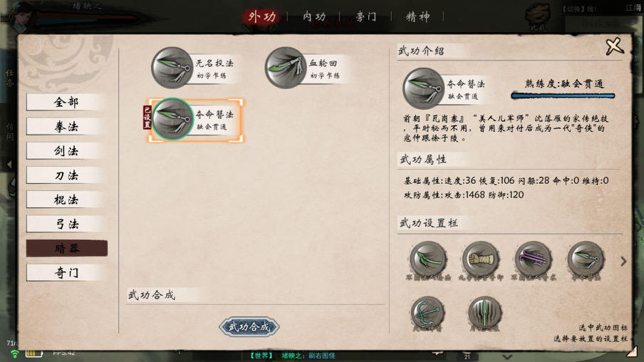Click the green staff slot icon

tap(484, 313)
